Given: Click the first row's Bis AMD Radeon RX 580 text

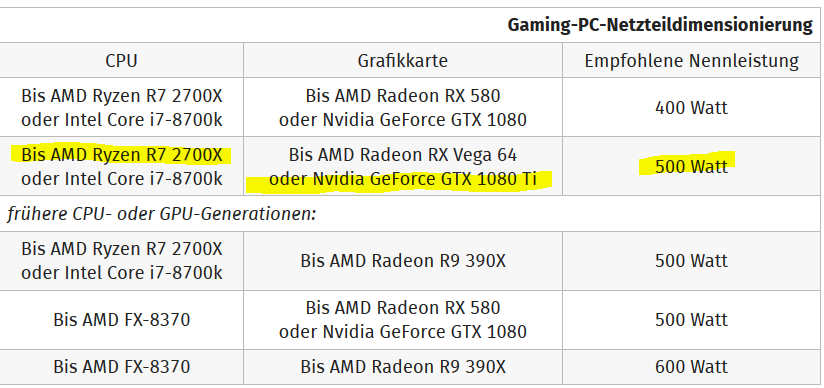Looking at the screenshot, I should pyautogui.click(x=403, y=96).
